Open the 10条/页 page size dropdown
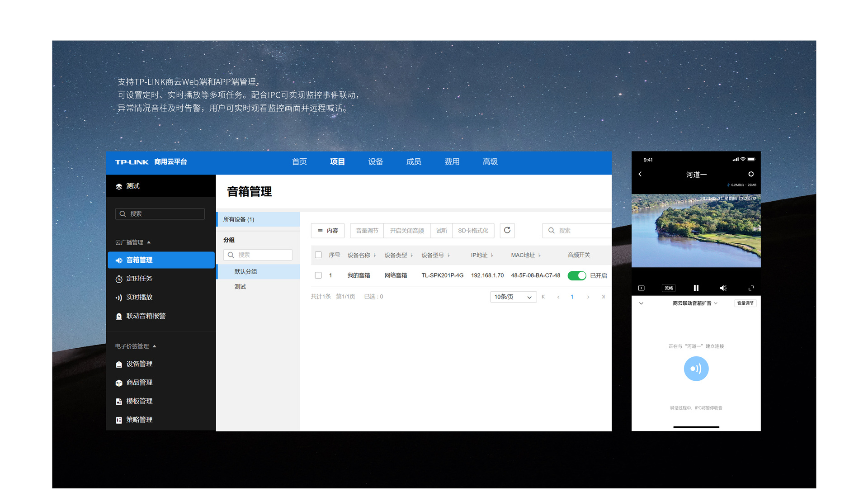 (x=513, y=297)
